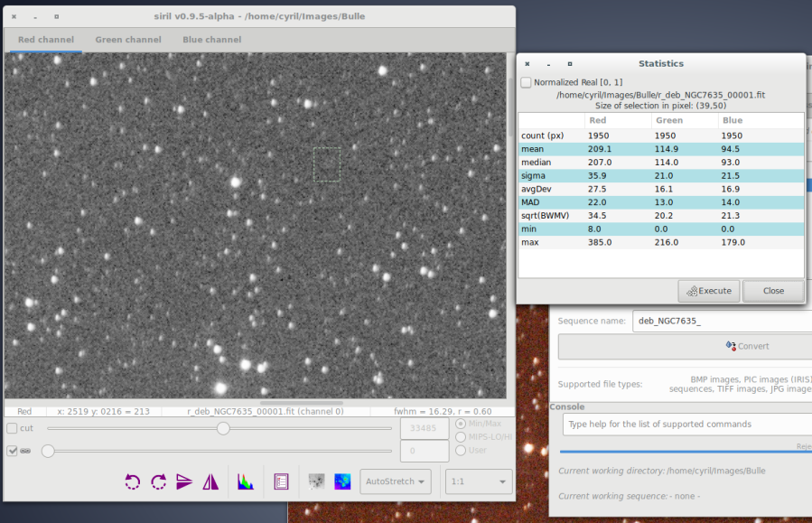Open the sequence list icon

pyautogui.click(x=281, y=481)
